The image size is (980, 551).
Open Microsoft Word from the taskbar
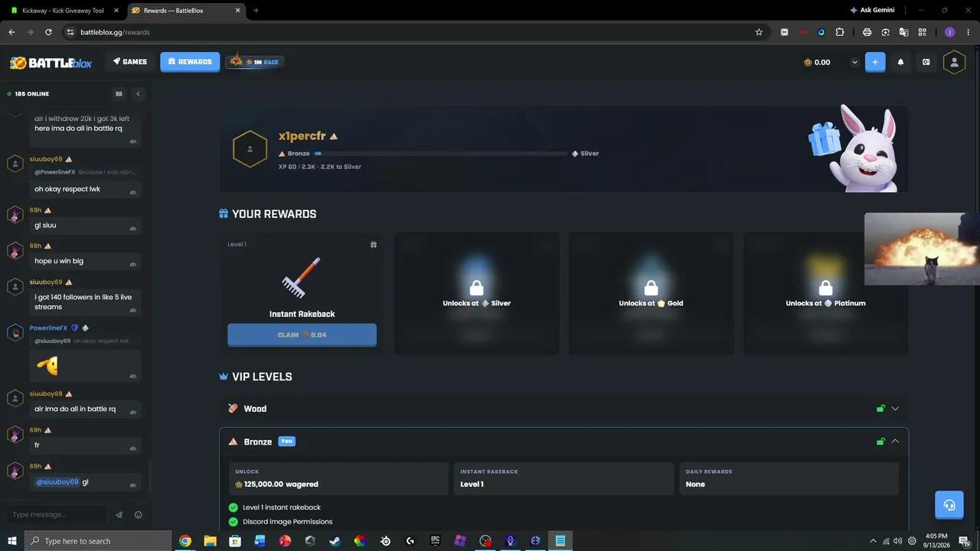[260, 541]
